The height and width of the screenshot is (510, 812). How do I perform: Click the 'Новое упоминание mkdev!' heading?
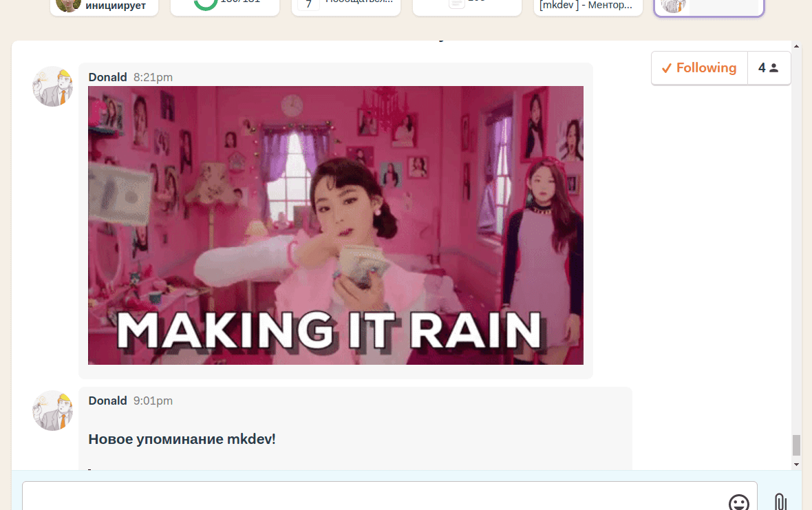coord(182,439)
